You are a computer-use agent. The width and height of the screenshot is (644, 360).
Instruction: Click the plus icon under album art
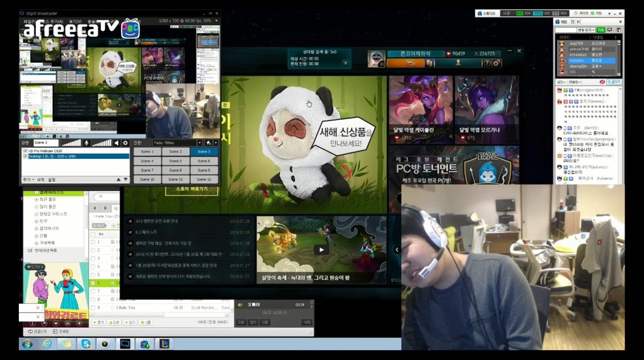point(79,323)
